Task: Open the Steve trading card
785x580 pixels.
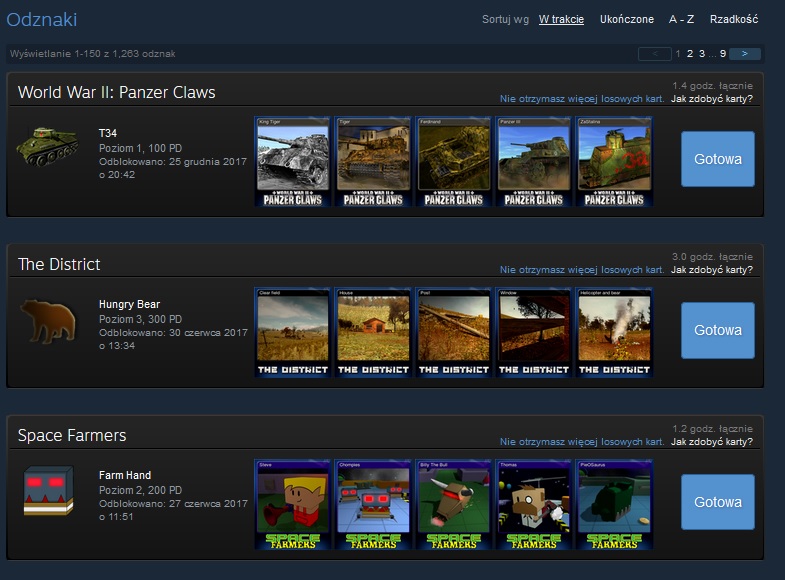Action: (x=293, y=504)
